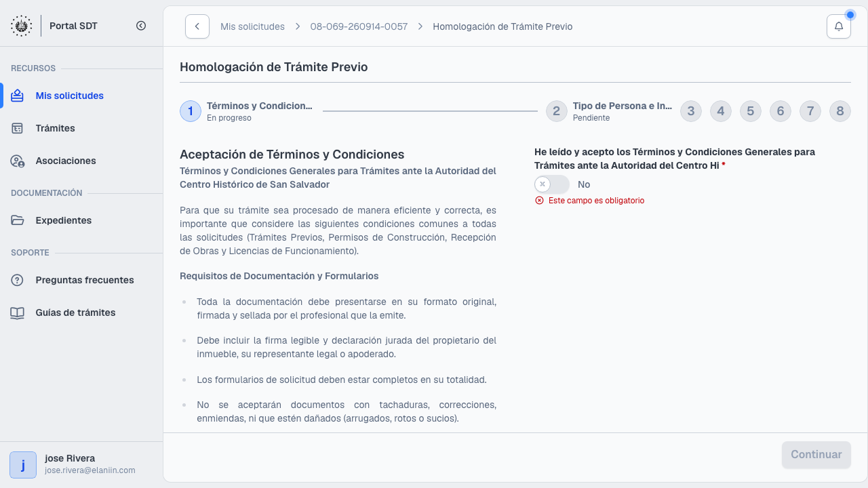The height and width of the screenshot is (488, 868).
Task: Click the Mis solicitudes inbox icon
Action: coord(18,96)
